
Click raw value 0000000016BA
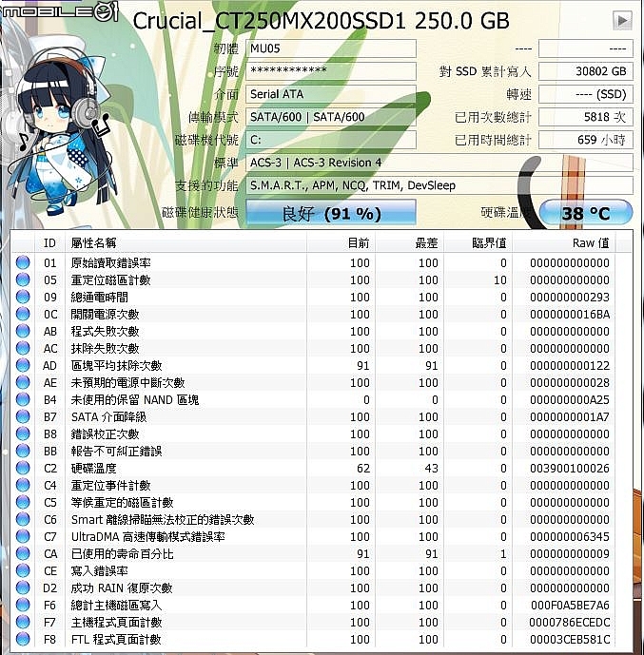pos(570,314)
